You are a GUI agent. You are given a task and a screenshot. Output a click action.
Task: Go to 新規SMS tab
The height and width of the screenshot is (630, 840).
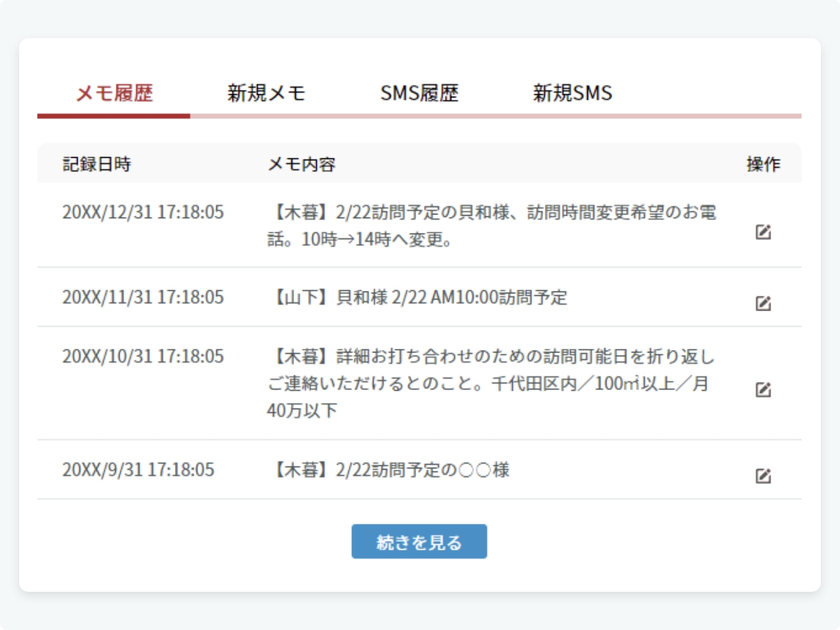pos(572,93)
